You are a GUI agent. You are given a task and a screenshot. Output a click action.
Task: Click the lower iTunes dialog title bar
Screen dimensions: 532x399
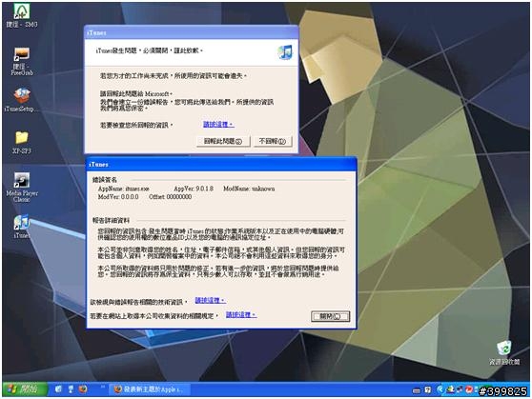pyautogui.click(x=221, y=164)
